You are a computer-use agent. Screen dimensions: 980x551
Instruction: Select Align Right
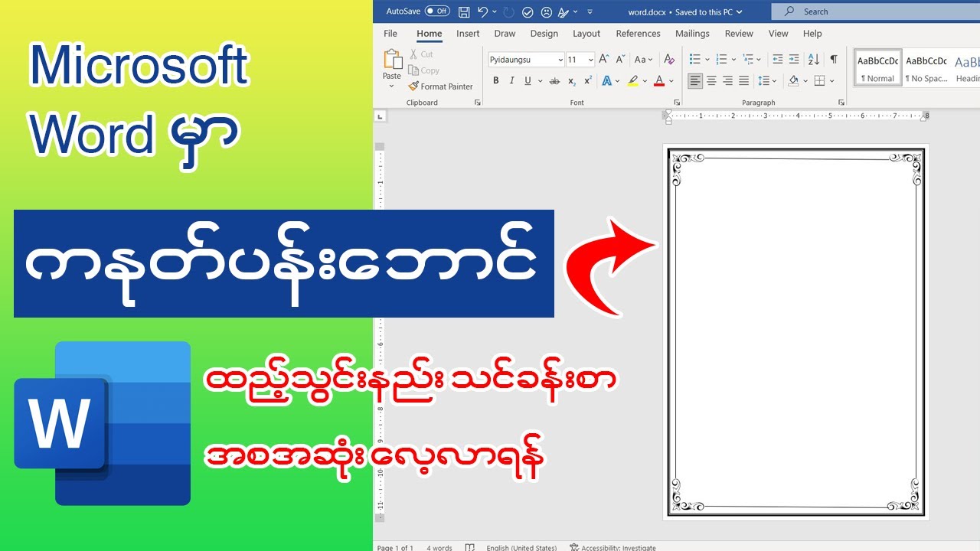pyautogui.click(x=727, y=80)
